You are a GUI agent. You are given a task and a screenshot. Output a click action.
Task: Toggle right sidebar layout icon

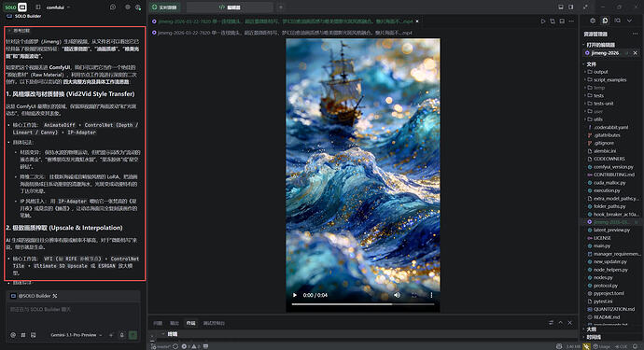pos(571,7)
